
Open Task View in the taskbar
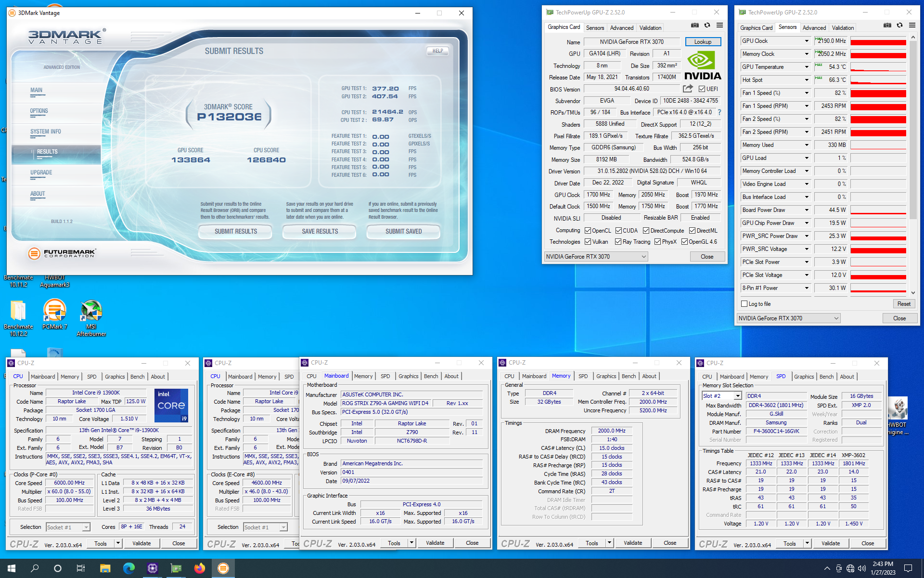pos(81,568)
